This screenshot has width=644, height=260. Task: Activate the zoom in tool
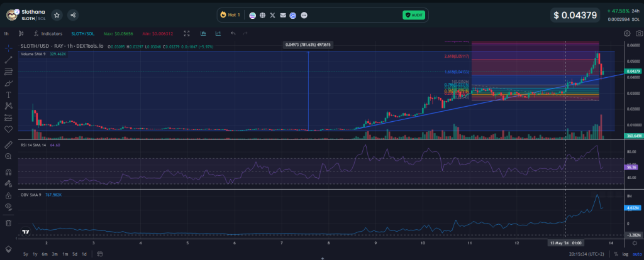coord(8,156)
